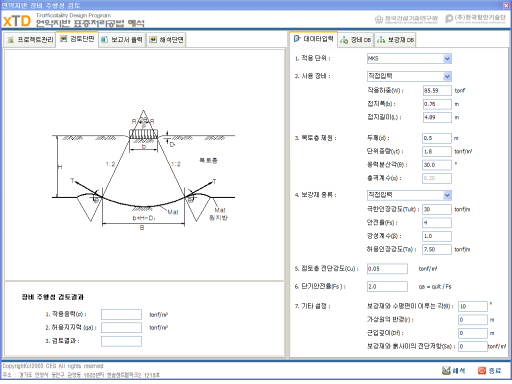The height and width of the screenshot is (384, 512).
Task: Open the 장비 DB tab
Action: point(355,40)
